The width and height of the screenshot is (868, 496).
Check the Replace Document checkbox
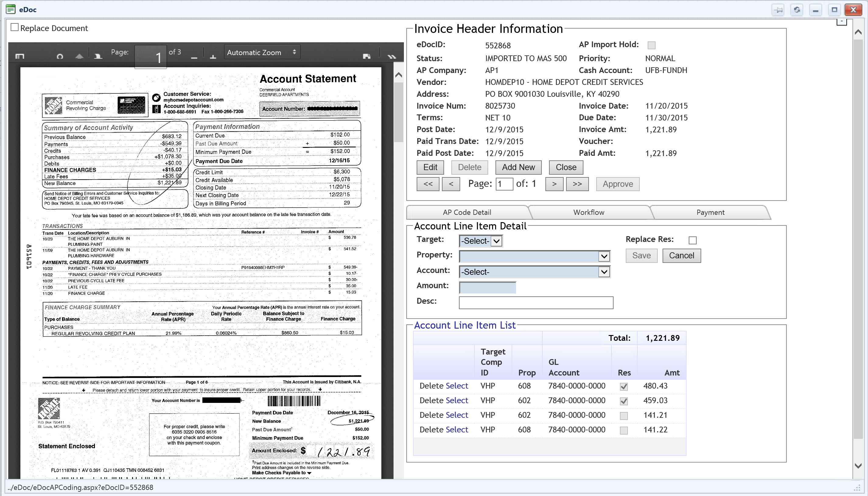[15, 27]
